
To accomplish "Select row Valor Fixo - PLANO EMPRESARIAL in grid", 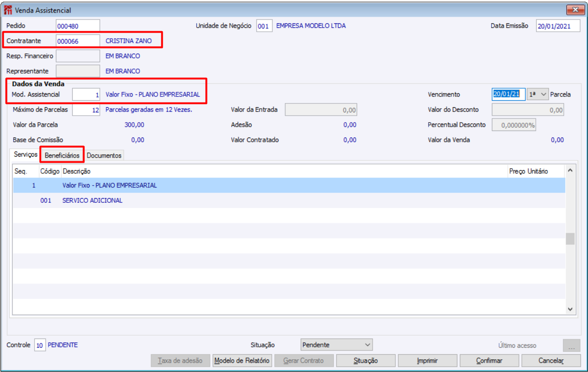I will click(289, 186).
